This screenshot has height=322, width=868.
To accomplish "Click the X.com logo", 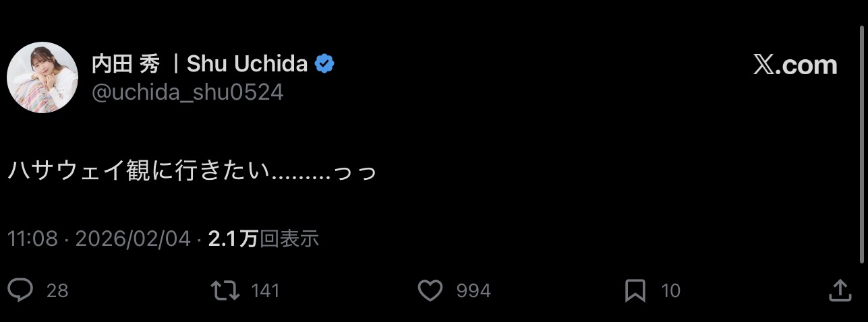I will point(794,65).
